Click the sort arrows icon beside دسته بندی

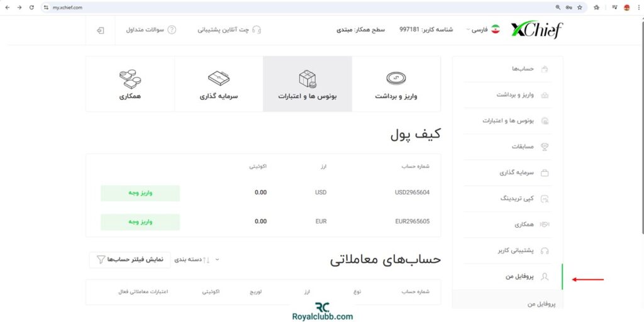pos(206,260)
